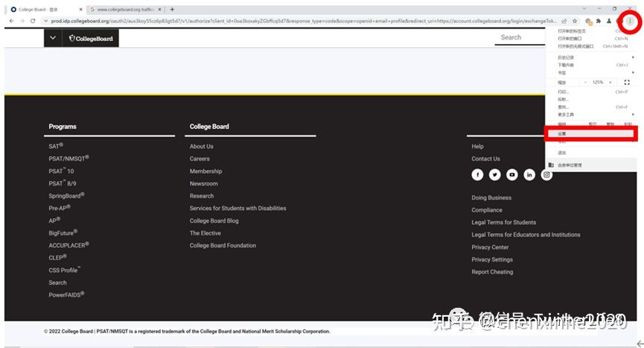Click the share icon in the address bar

point(564,21)
